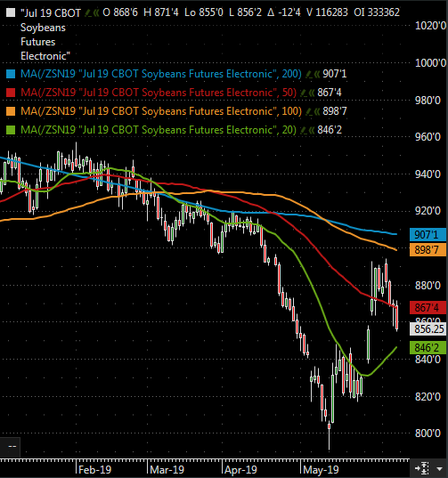Edit the 50-period moving average settings icon

click(x=303, y=93)
